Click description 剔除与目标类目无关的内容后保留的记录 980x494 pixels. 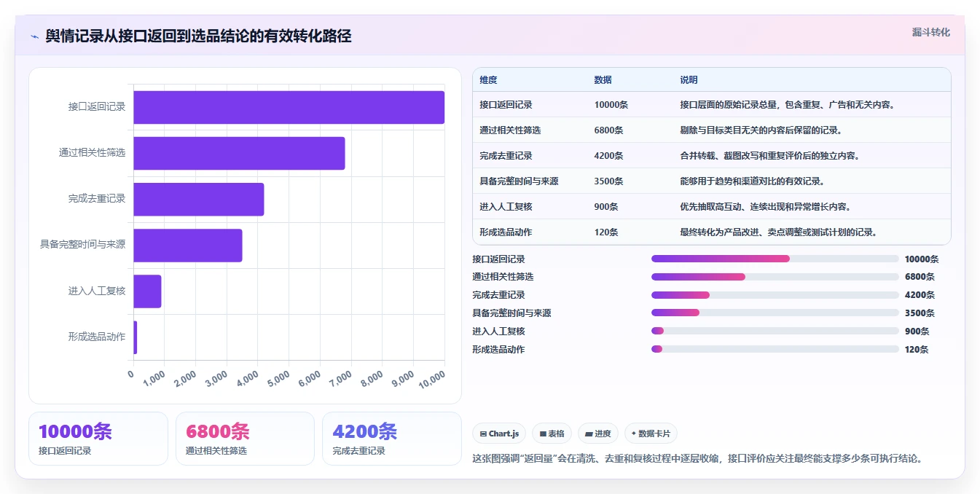761,130
